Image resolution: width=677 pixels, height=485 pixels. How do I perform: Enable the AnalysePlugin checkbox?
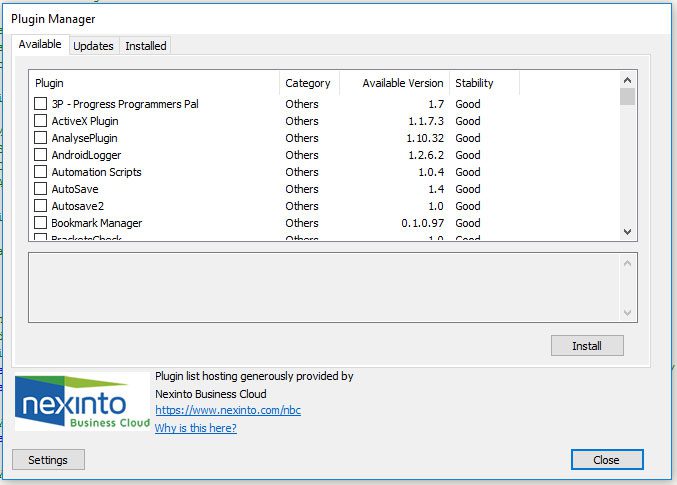[40, 138]
